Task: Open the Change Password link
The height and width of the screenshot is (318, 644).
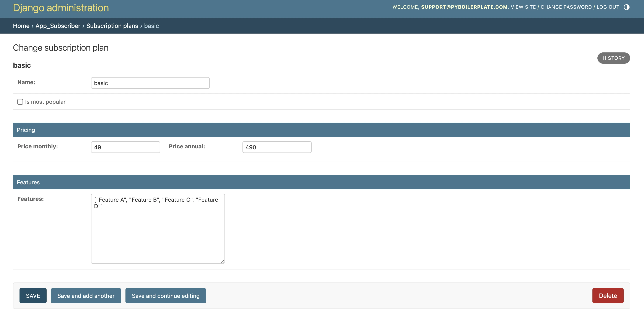Action: (566, 7)
